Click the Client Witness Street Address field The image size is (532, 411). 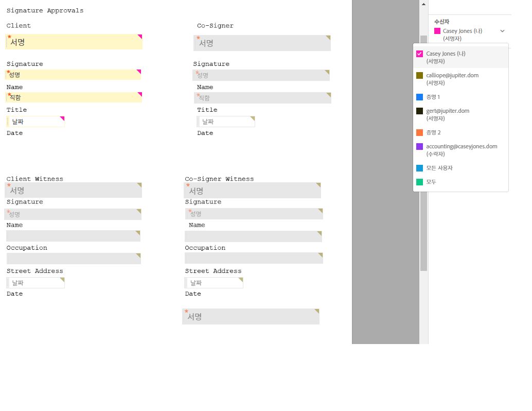point(74,259)
